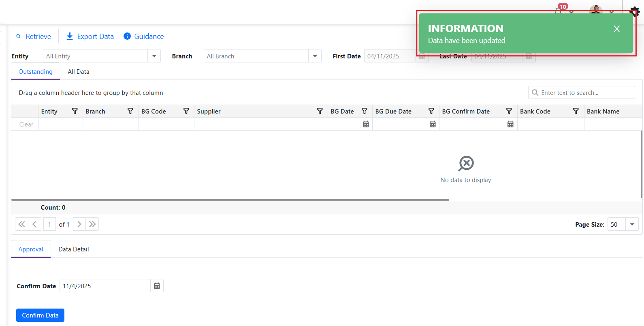This screenshot has height=326, width=644.
Task: Open the Confirm Date calendar picker
Action: (157, 286)
